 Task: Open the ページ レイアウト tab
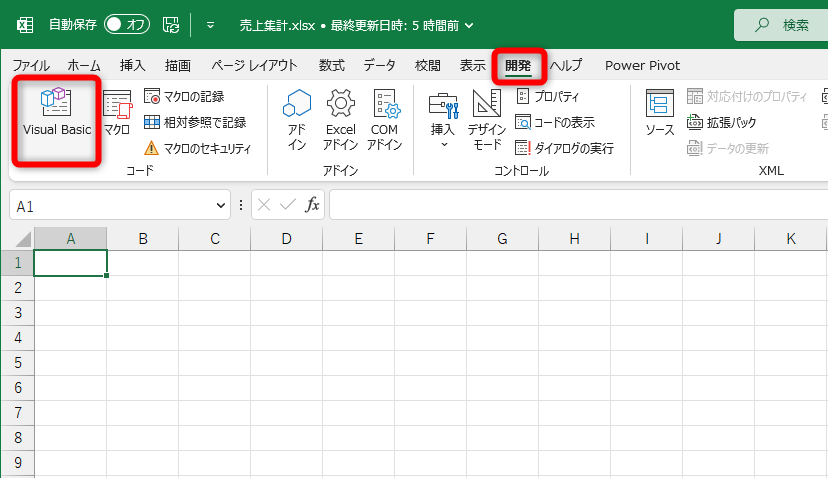tap(255, 65)
